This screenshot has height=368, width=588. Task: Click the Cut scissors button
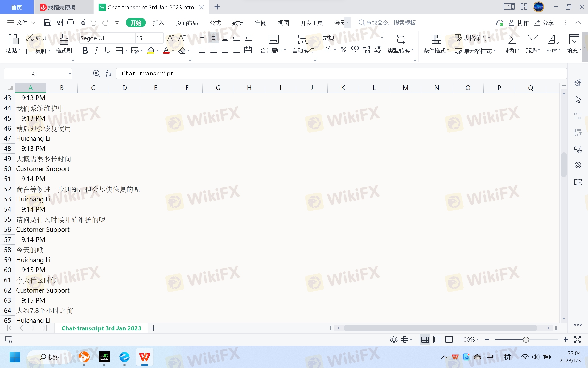(36, 38)
